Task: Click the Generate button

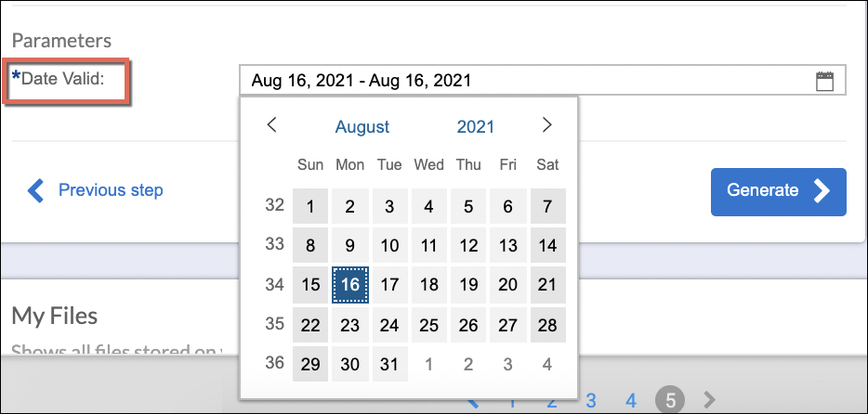Action: tap(779, 192)
